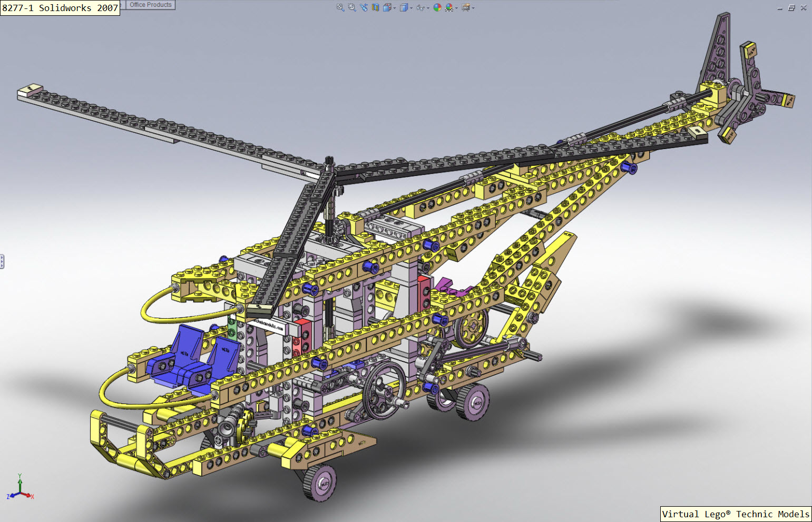The width and height of the screenshot is (812, 522).
Task: Click the View Orientation cube icon
Action: coord(387,7)
